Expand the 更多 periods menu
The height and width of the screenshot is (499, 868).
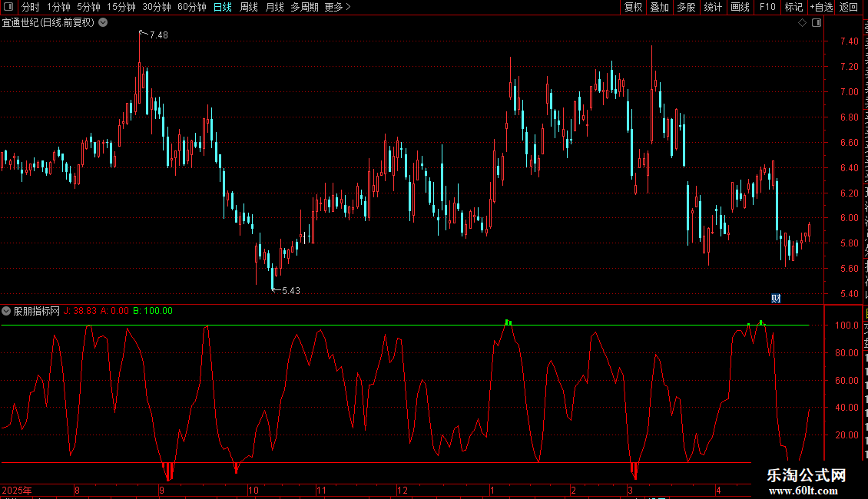337,7
